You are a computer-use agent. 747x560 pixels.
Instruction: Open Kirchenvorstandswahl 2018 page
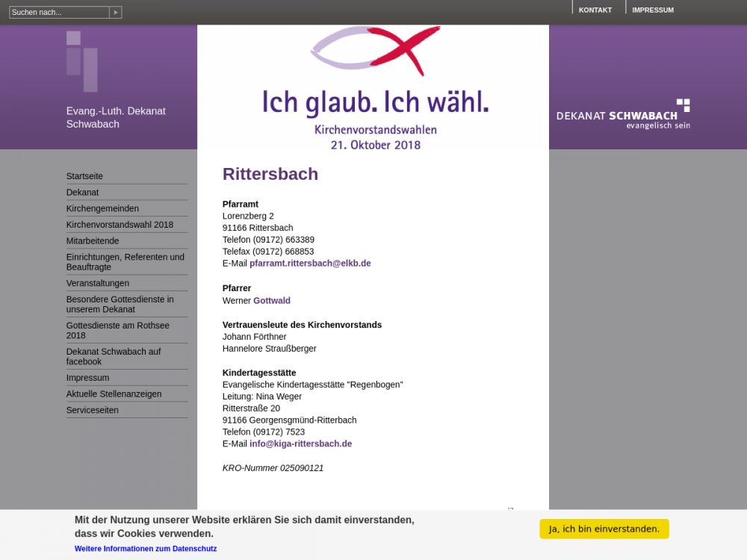pyautogui.click(x=120, y=225)
